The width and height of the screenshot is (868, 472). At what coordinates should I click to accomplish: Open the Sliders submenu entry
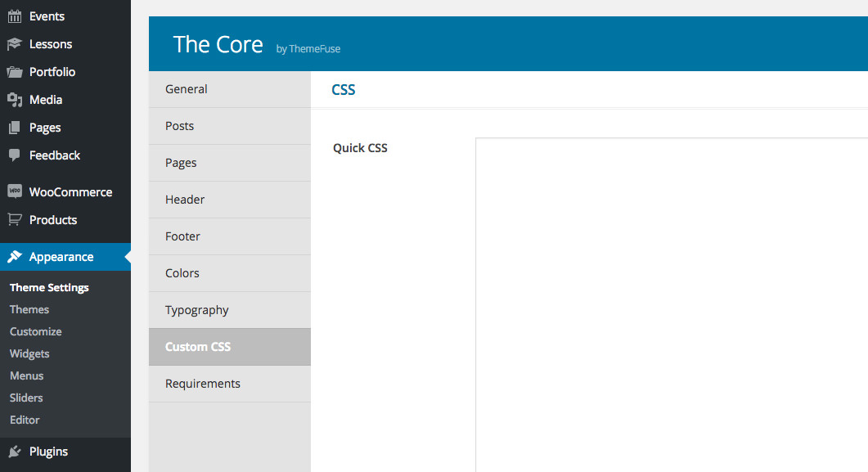tap(26, 398)
